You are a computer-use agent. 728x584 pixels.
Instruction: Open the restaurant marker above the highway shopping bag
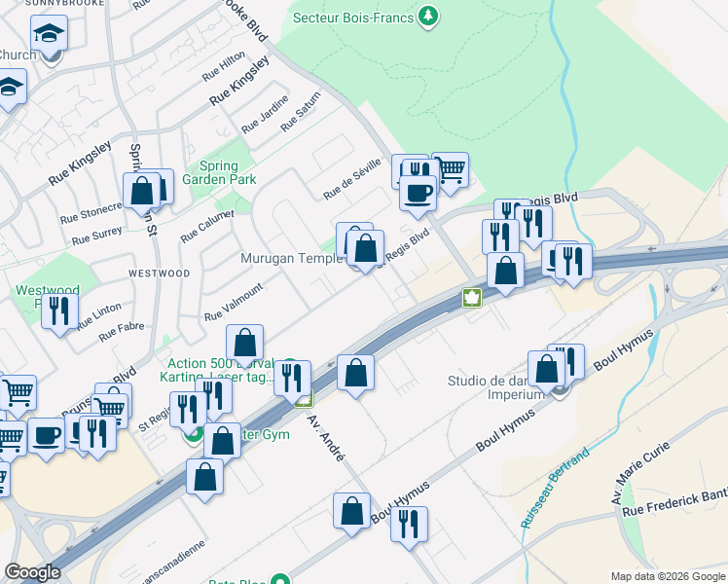click(x=501, y=237)
